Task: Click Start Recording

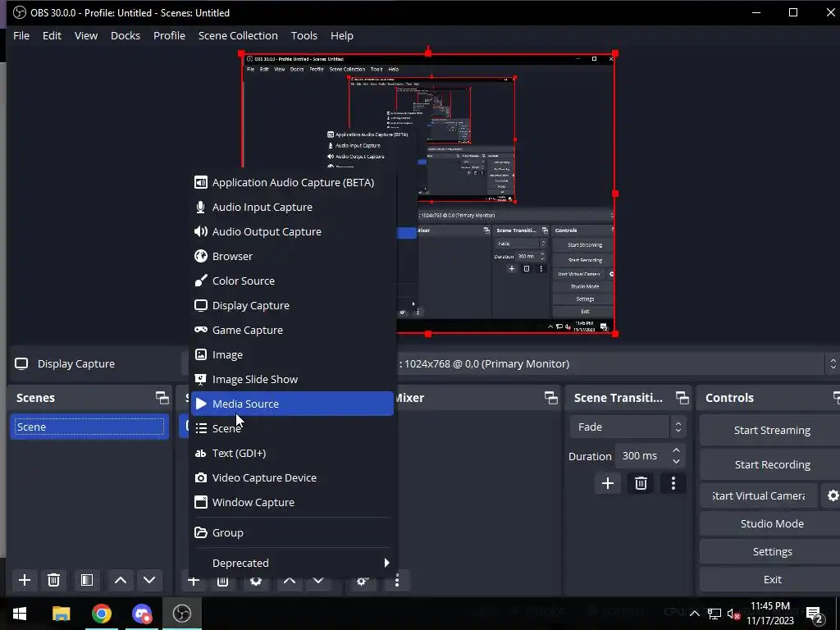Action: click(x=771, y=464)
